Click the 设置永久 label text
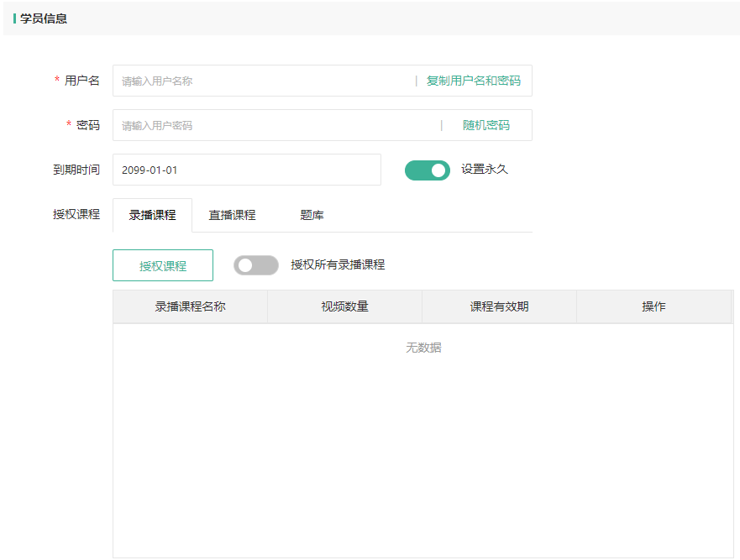This screenshot has width=740, height=560. coord(484,169)
